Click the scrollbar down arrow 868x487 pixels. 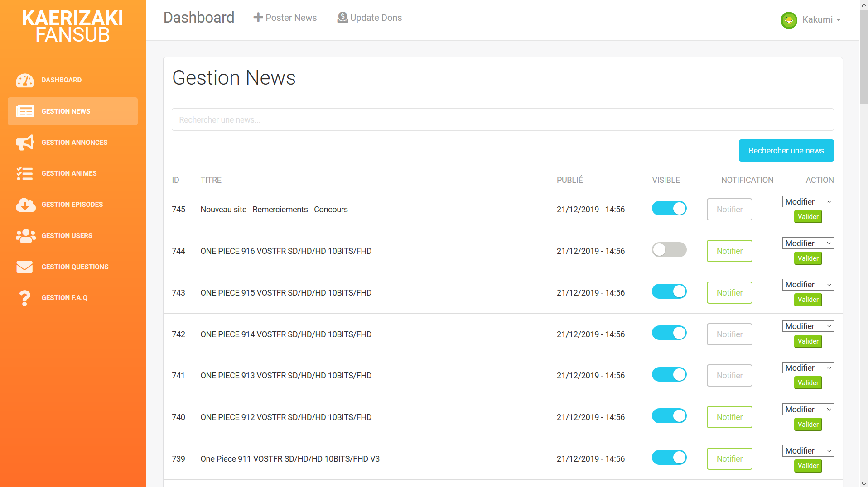click(x=863, y=483)
